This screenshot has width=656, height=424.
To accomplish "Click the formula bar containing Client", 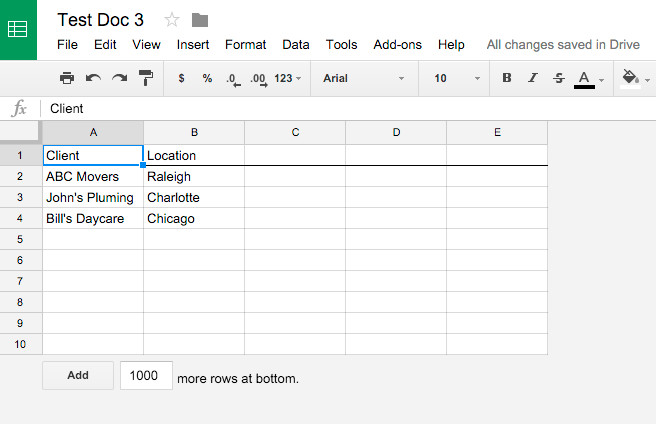I will (x=347, y=108).
